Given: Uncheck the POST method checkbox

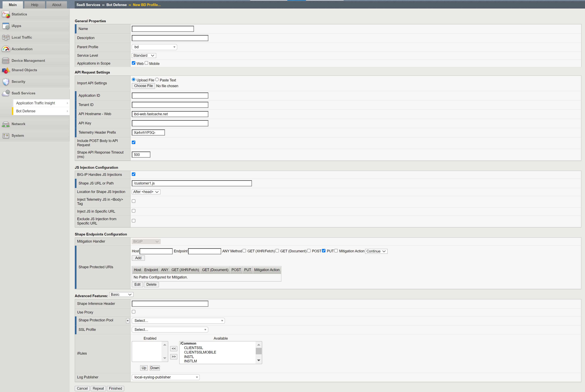Looking at the screenshot, I should (323, 250).
